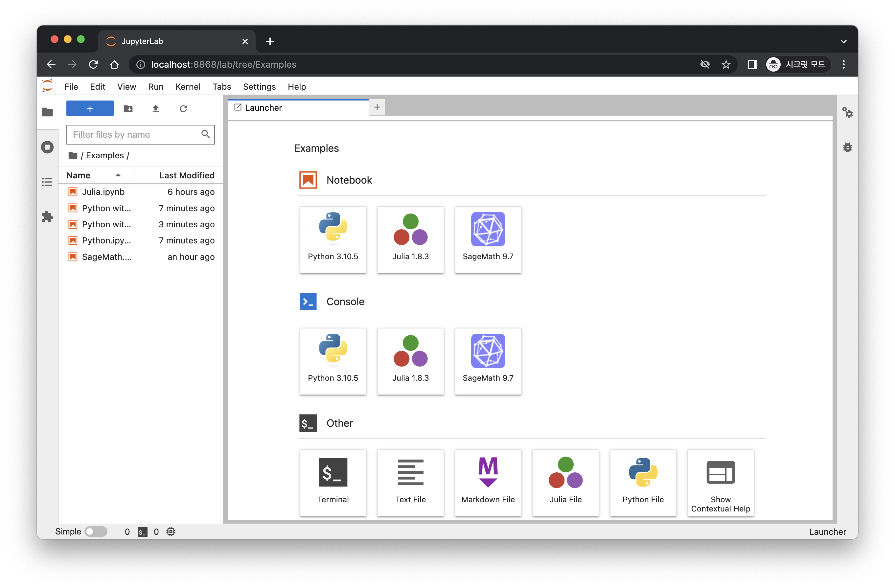Launch a SageMath 9.7 notebook

tap(488, 239)
